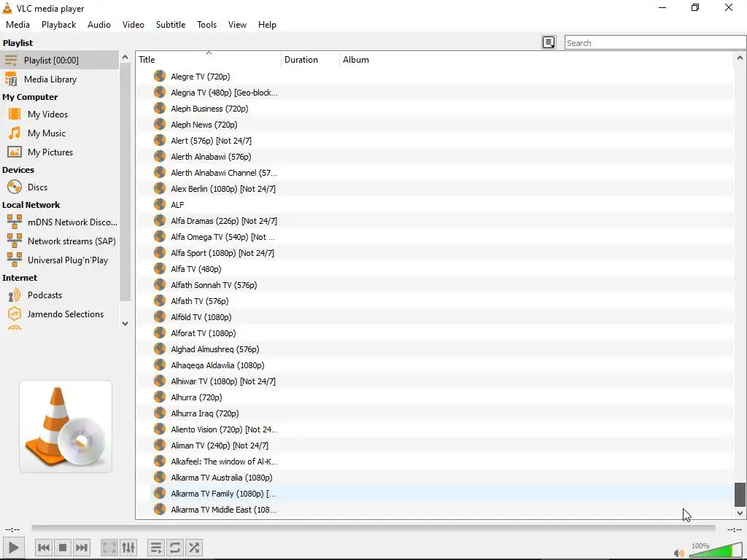Show extended settings equalizer icon
747x560 pixels.
128,548
